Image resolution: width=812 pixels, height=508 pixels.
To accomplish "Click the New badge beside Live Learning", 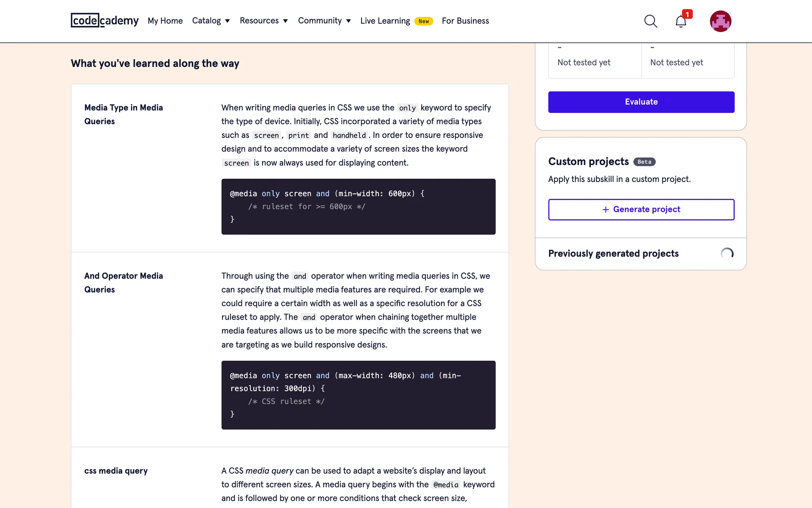I will [423, 21].
